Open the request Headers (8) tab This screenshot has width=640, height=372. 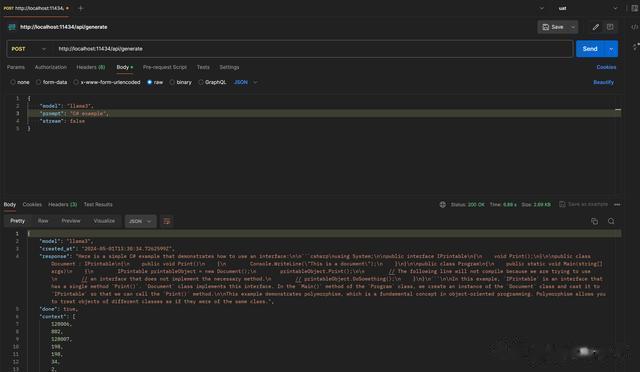pyautogui.click(x=91, y=67)
